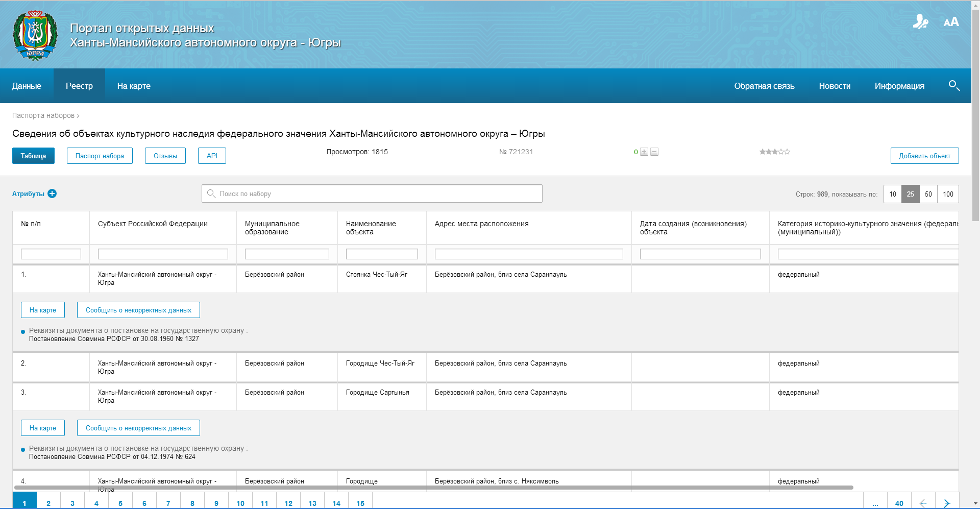
Task: Click first Сообщить о некорректных данных button
Action: (138, 310)
